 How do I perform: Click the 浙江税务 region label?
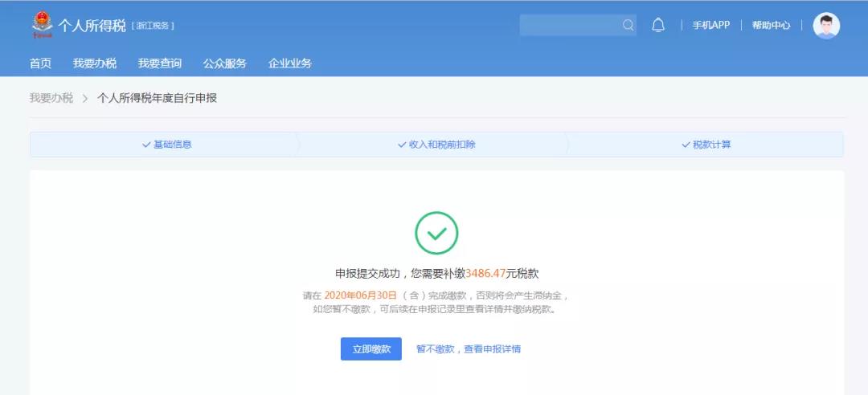[153, 26]
